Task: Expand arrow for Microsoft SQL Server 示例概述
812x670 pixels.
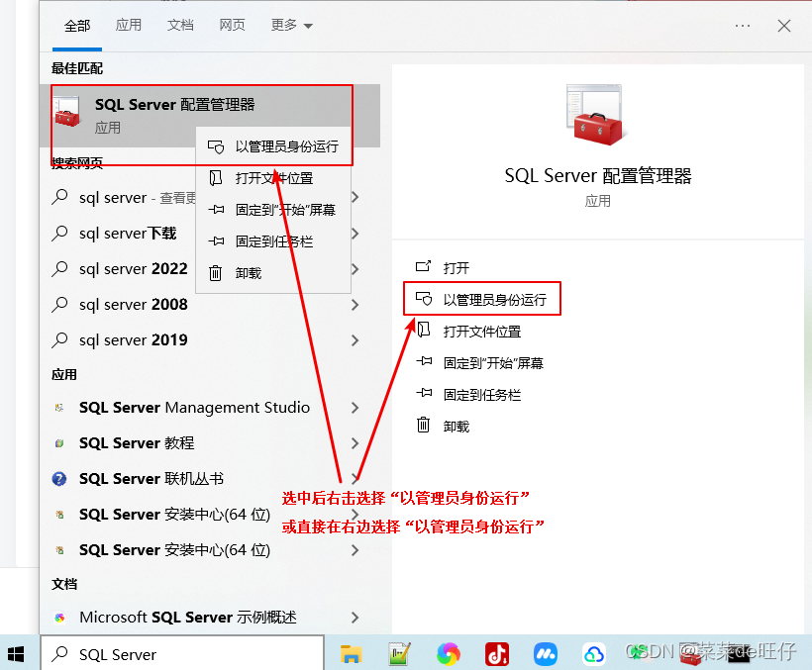Action: 355,618
